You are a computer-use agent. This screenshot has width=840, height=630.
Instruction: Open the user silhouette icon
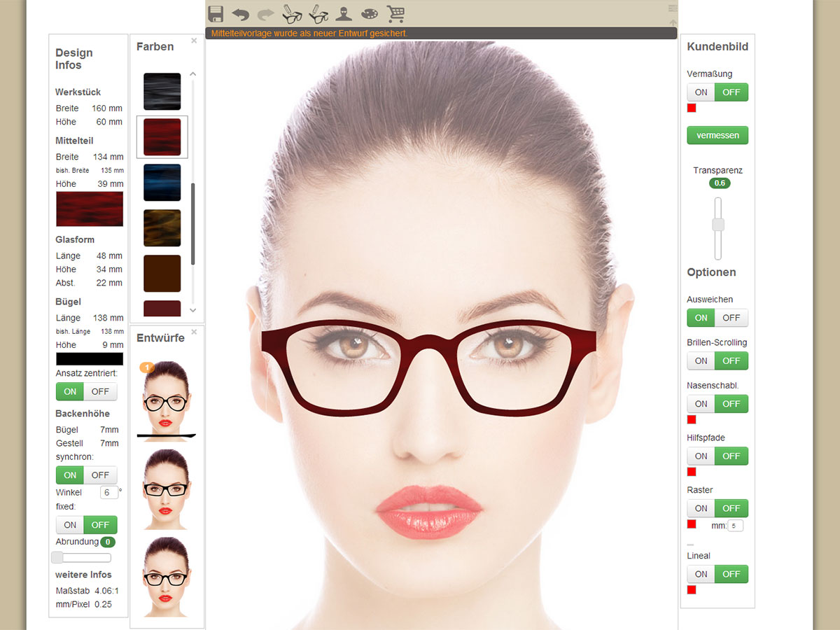pyautogui.click(x=344, y=14)
